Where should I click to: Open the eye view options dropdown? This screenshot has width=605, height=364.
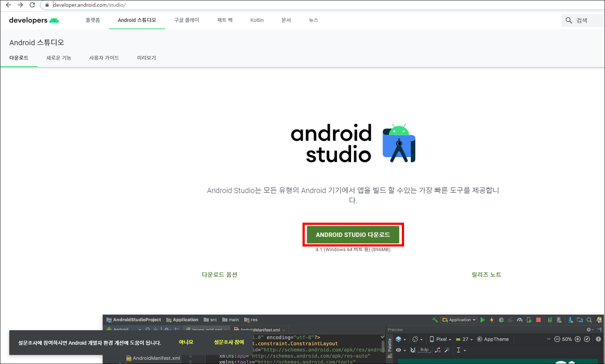click(x=400, y=350)
